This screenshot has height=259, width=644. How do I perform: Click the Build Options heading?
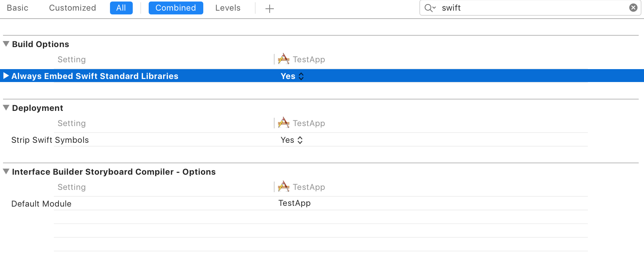pyautogui.click(x=41, y=44)
